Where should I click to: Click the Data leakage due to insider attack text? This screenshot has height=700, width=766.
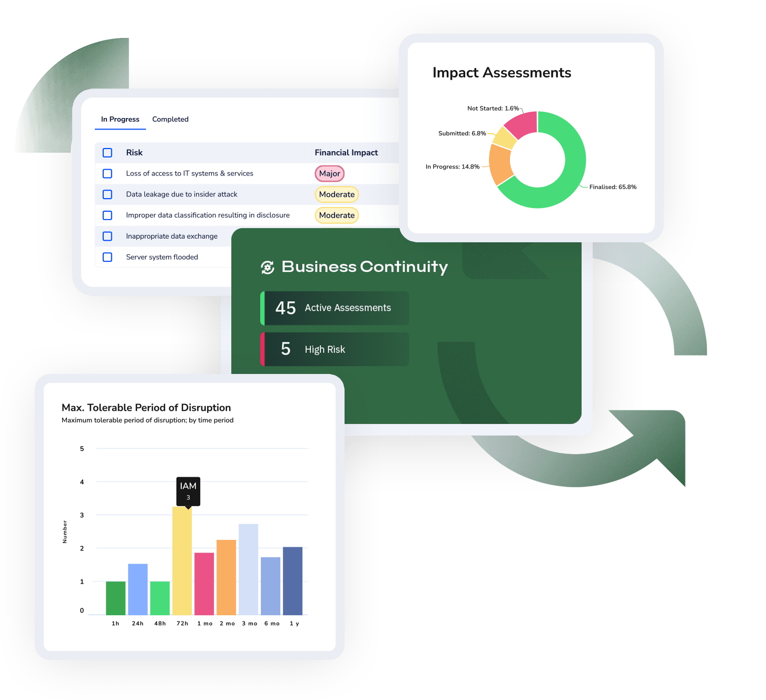[182, 194]
